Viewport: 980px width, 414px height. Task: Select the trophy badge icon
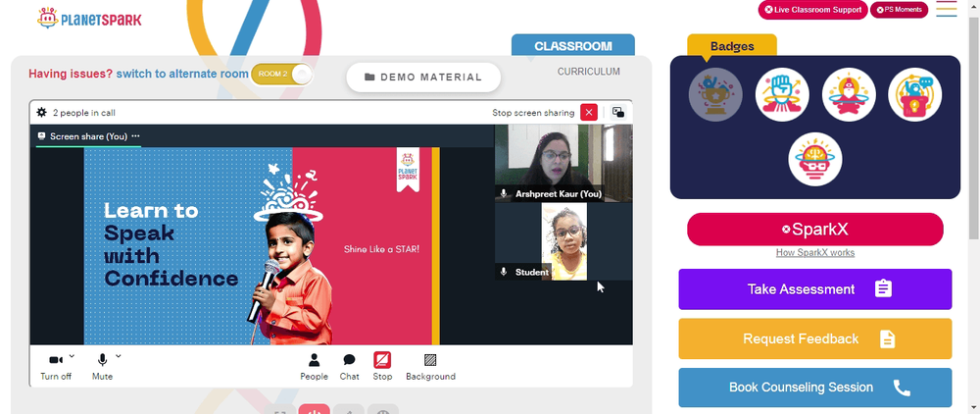[715, 94]
